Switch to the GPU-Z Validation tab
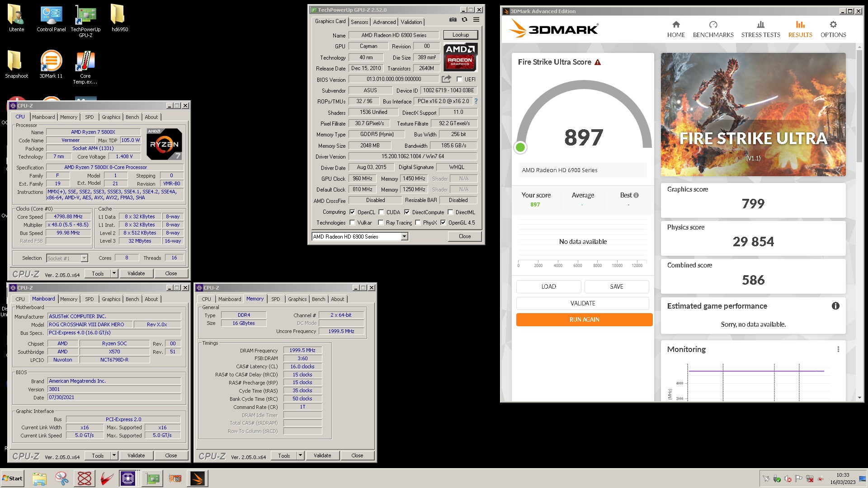The height and width of the screenshot is (488, 868). 411,22
